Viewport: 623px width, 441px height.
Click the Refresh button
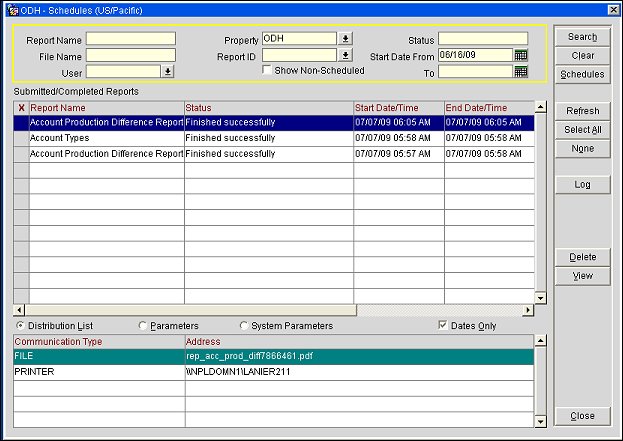pos(582,111)
